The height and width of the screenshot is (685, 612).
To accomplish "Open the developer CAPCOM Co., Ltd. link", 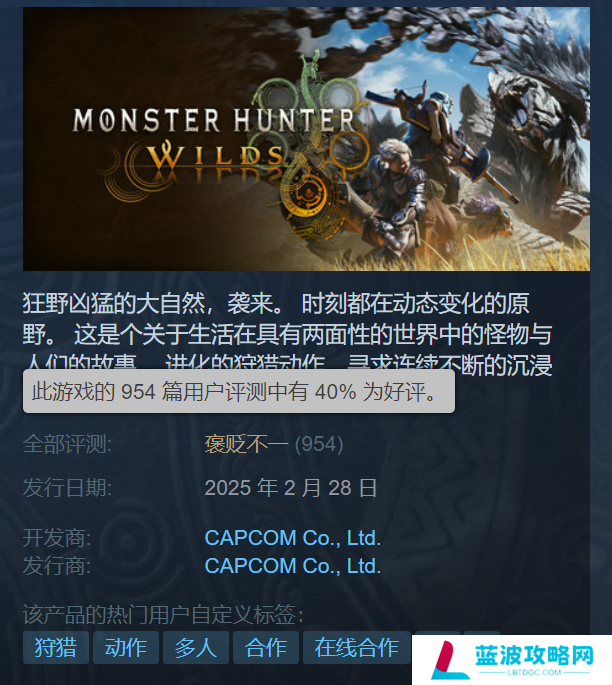I will coord(293,538).
